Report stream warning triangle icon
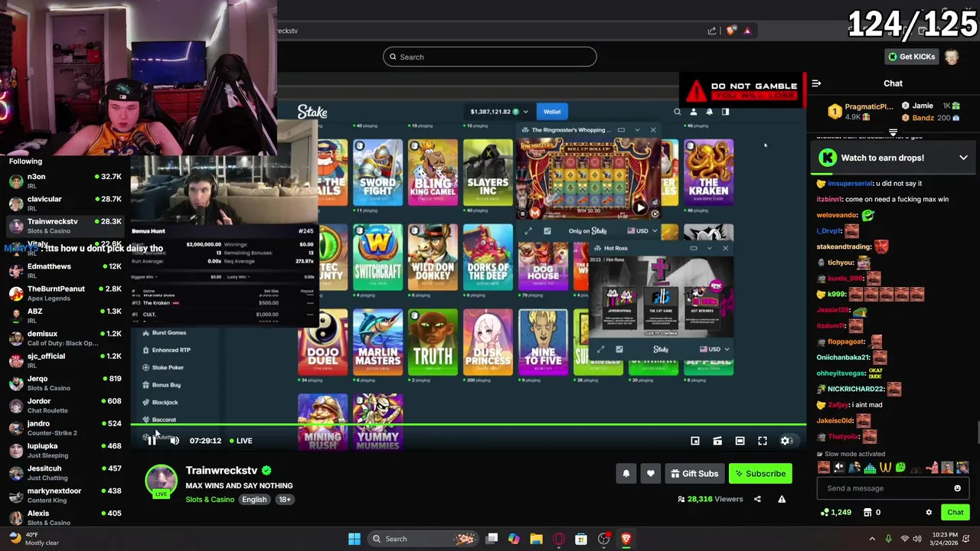Screen dimensions: 980x551 [782, 499]
